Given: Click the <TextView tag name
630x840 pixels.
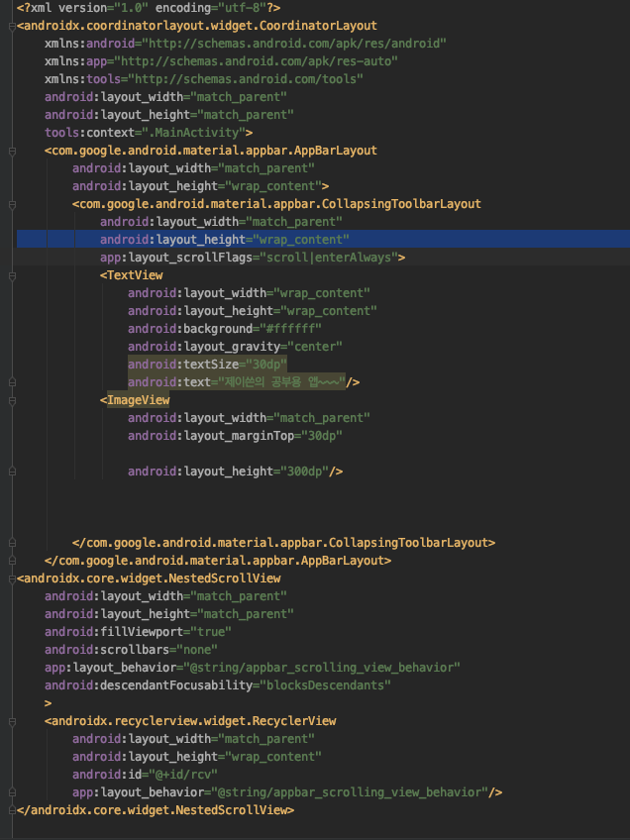Looking at the screenshot, I should (x=131, y=275).
